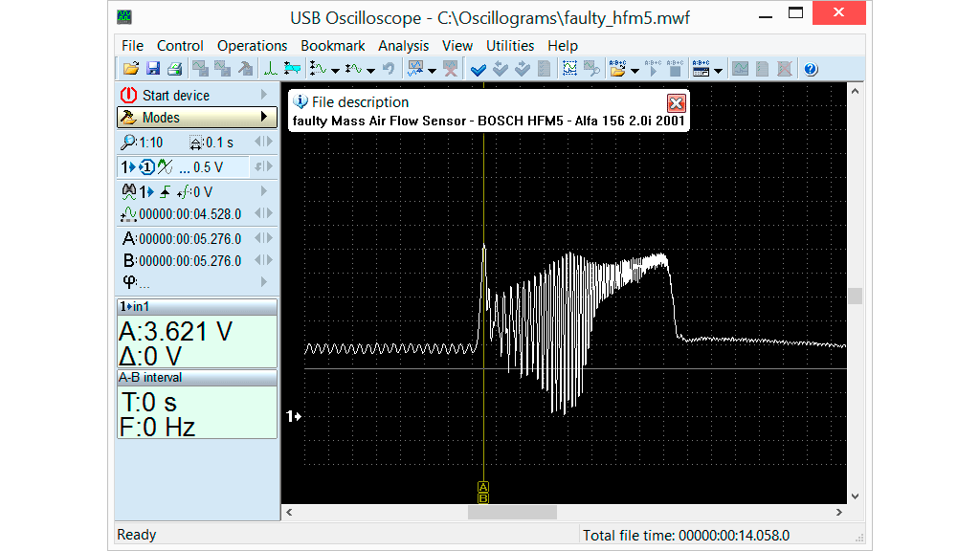Open help via blue question mark icon
980x551 pixels.
tap(811, 69)
